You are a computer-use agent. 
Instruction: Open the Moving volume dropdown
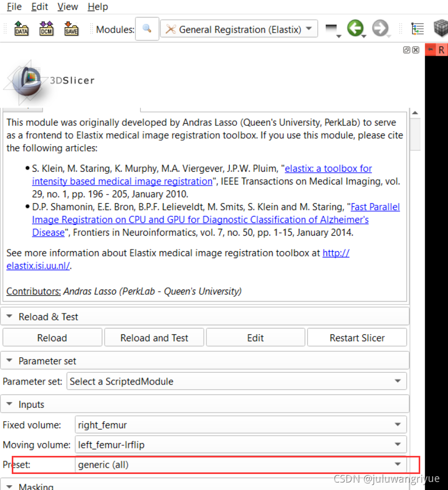tap(241, 444)
